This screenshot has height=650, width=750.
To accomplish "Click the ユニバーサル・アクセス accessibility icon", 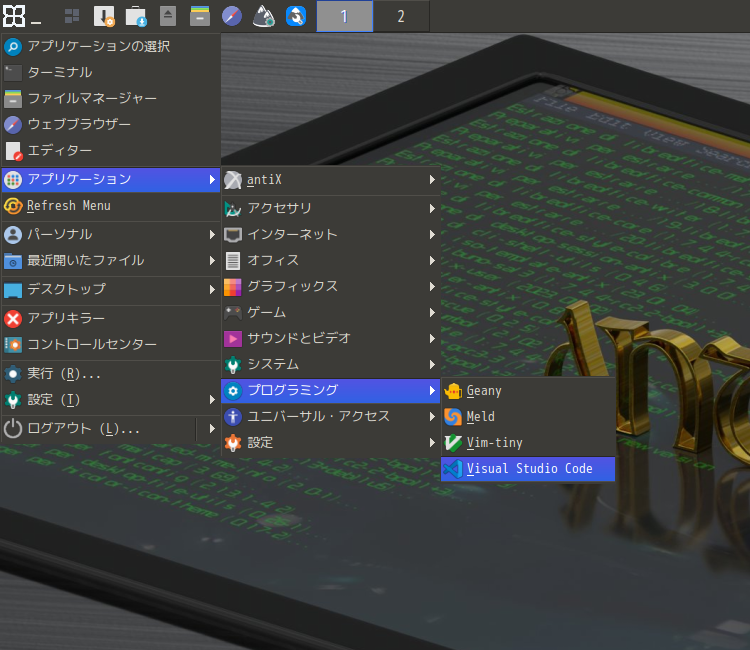I will pos(233,417).
